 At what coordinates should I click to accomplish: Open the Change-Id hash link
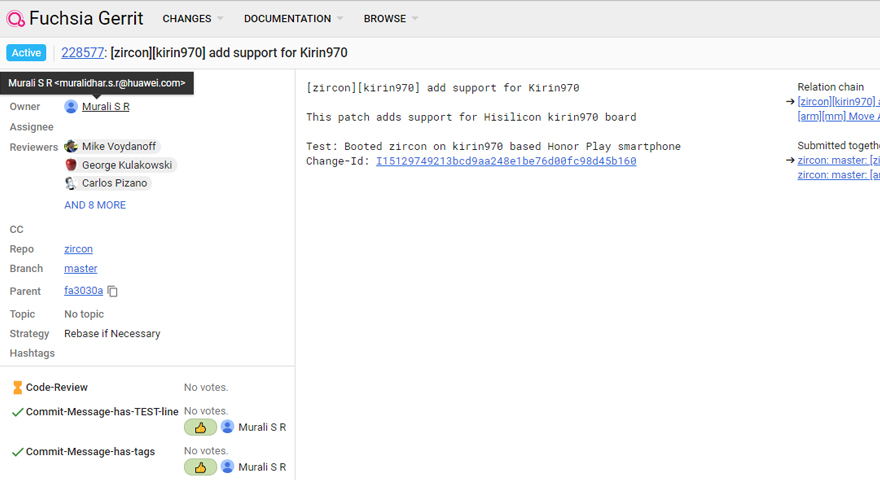pyautogui.click(x=505, y=161)
